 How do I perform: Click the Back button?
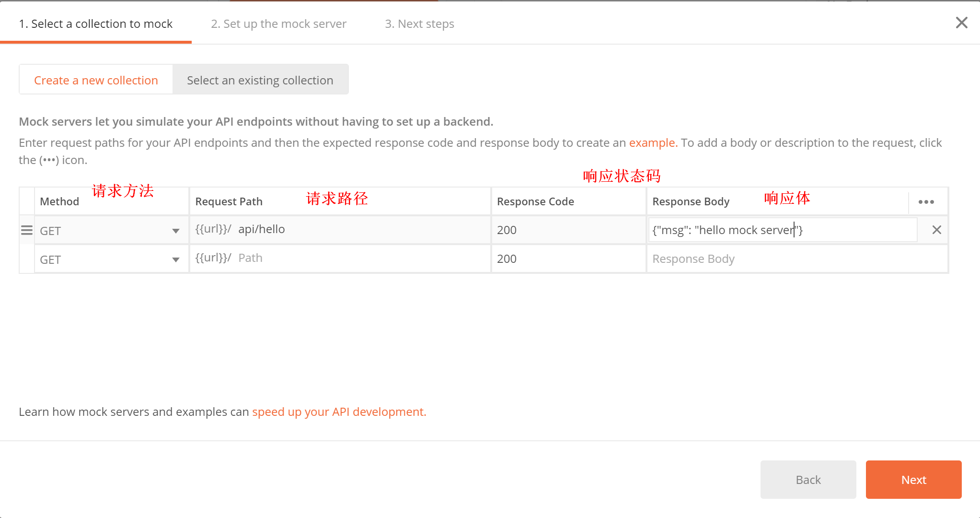coord(808,480)
